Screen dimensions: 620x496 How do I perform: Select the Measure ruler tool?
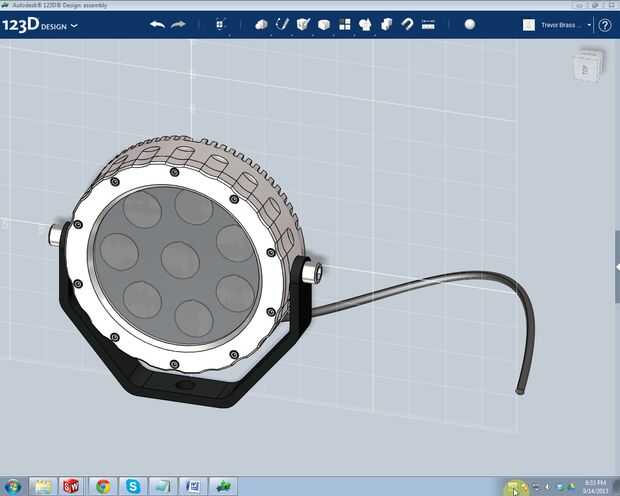tap(428, 25)
